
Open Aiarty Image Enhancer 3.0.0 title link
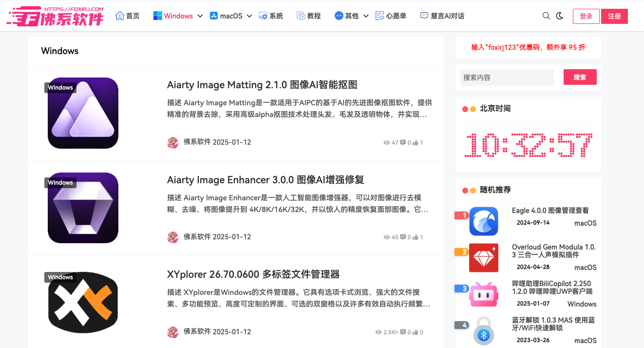[x=265, y=179]
